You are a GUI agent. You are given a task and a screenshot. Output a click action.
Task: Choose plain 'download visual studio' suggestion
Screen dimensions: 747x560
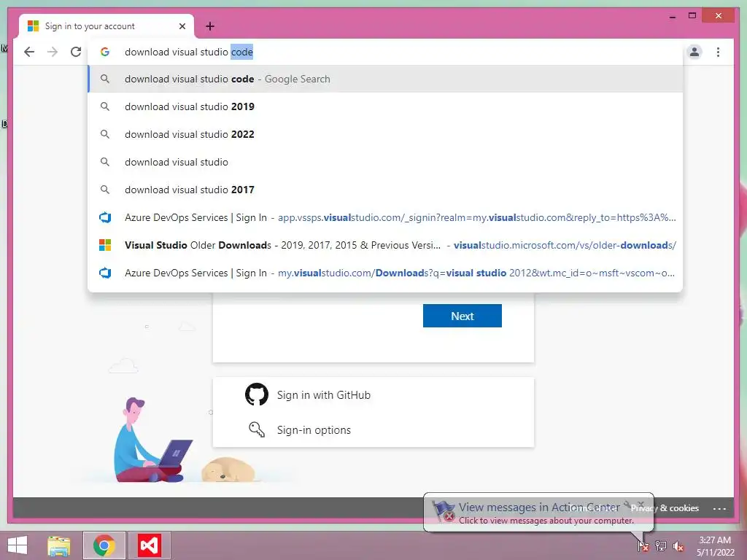click(x=385, y=162)
